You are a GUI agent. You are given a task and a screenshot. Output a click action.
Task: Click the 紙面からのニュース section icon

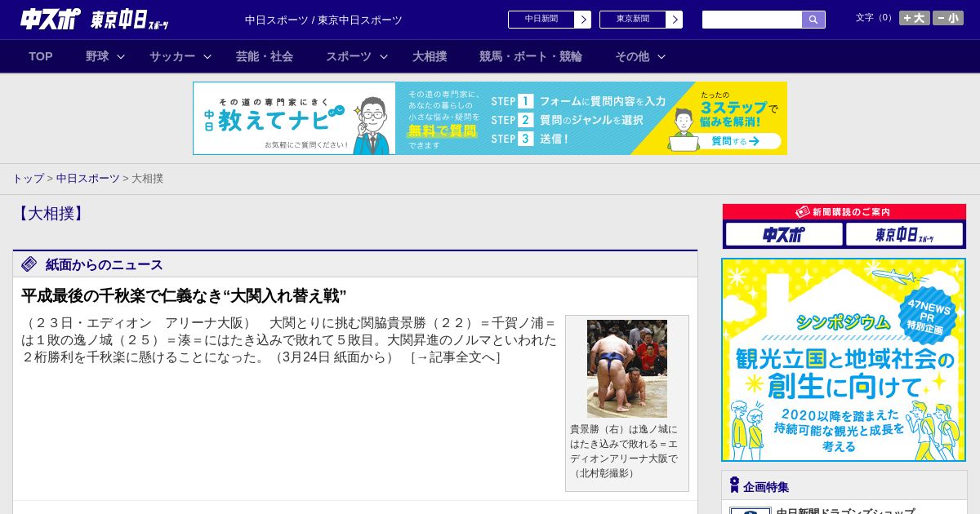[x=29, y=264]
